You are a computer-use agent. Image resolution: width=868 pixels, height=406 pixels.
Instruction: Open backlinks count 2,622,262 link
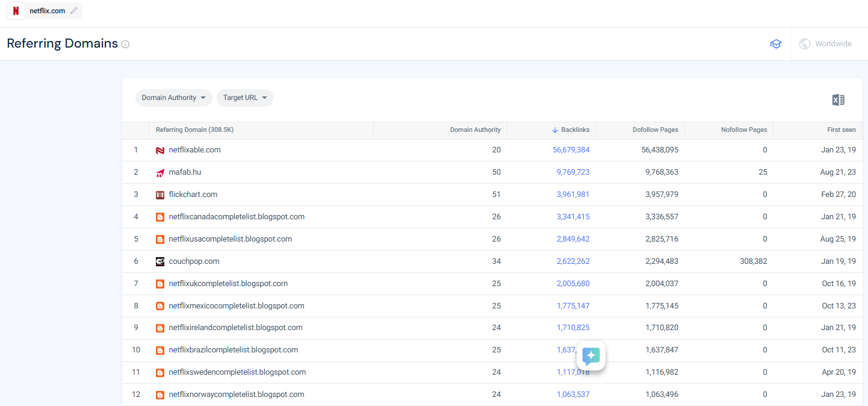coord(573,261)
